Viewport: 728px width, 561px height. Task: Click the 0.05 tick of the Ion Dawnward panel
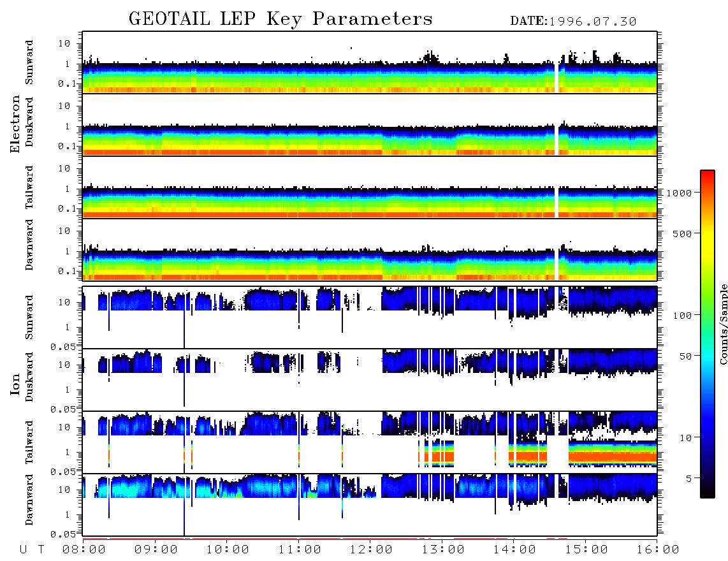coord(62,534)
